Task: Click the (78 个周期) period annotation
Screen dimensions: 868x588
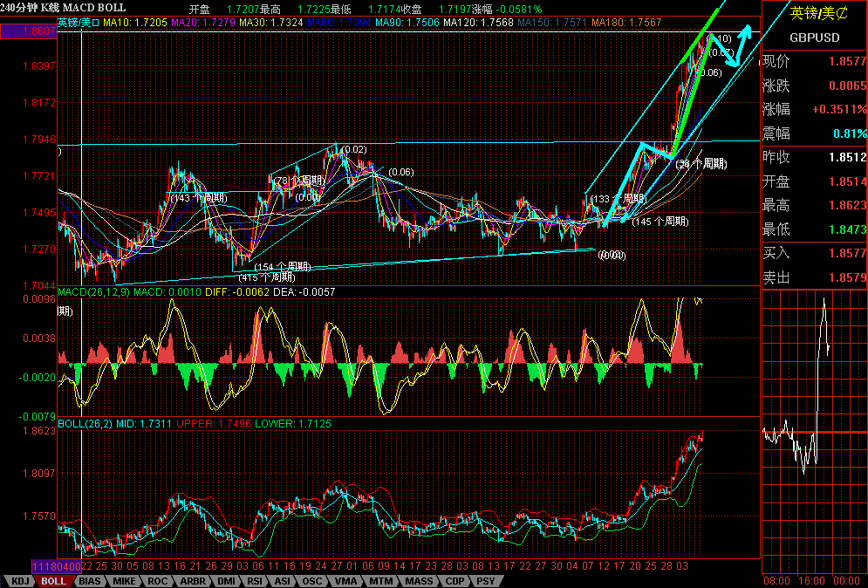Action: click(298, 181)
